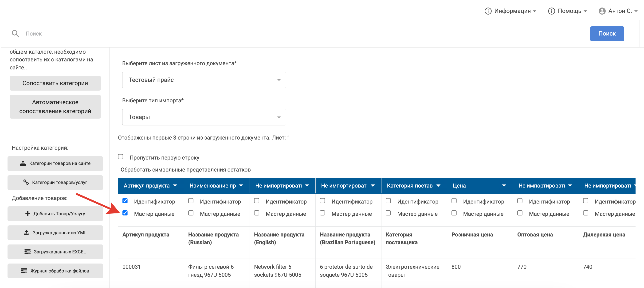Click the Сопоставить категории button
The height and width of the screenshot is (288, 644).
55,83
